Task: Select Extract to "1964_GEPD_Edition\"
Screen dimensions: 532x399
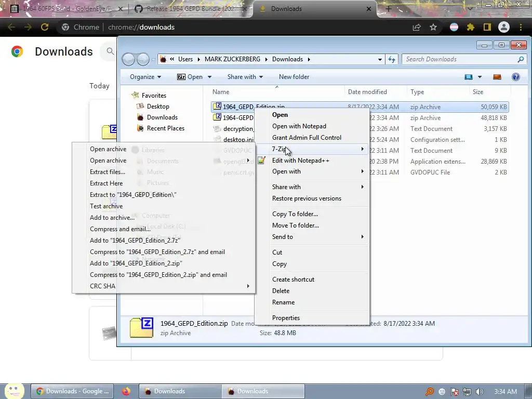Action: coord(133,195)
